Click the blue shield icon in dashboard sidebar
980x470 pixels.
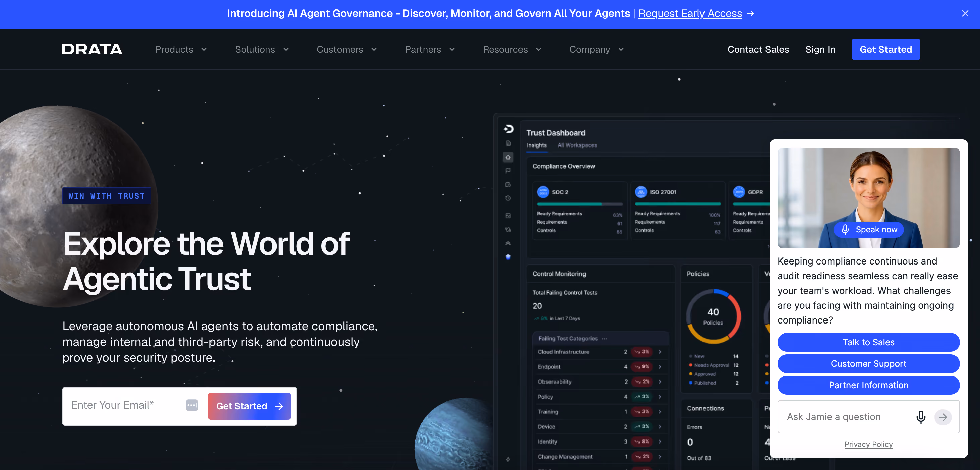coord(508,257)
